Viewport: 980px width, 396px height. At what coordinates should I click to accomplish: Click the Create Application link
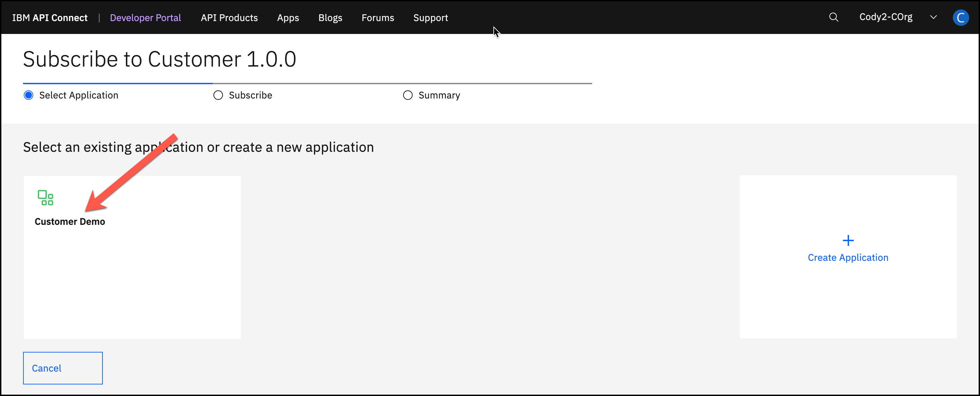[848, 258]
